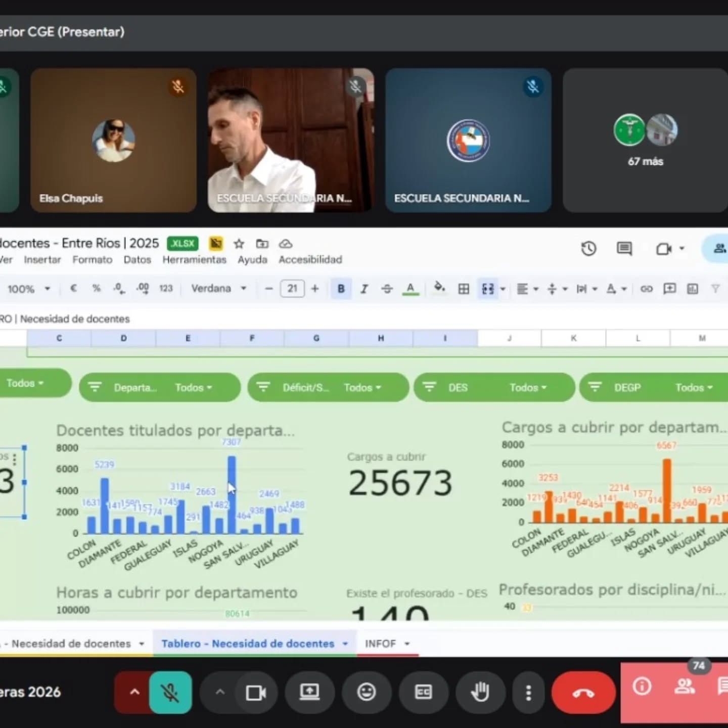
Task: Open the Herramientas menu
Action: point(194,260)
